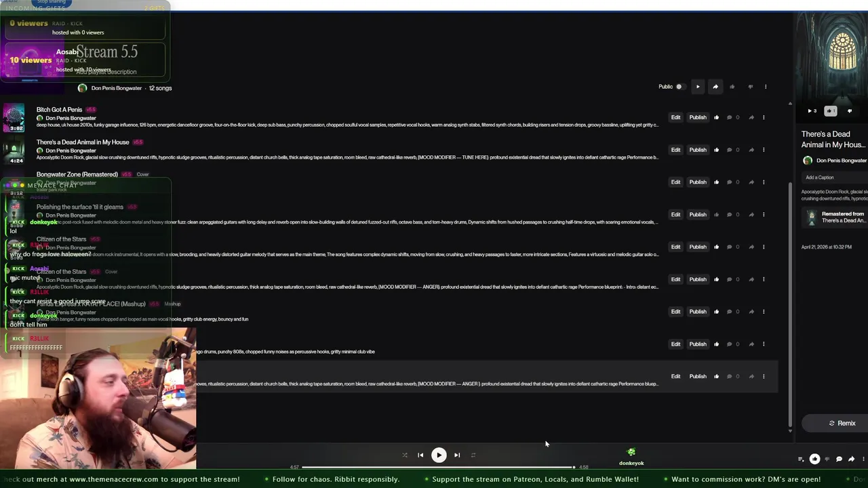Publish the Bongwater Zone (Remastered) song
This screenshot has width=868, height=488.
tap(698, 182)
